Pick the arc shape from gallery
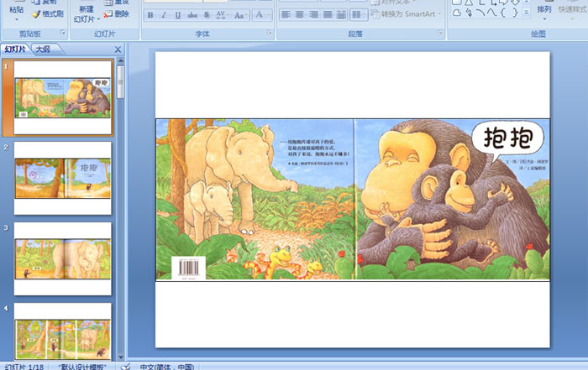588x370 pixels. tap(480, 13)
